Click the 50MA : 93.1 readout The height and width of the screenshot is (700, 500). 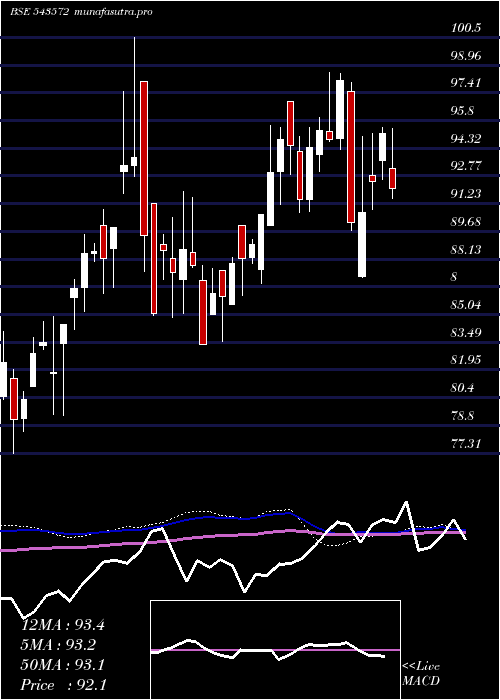[63, 665]
